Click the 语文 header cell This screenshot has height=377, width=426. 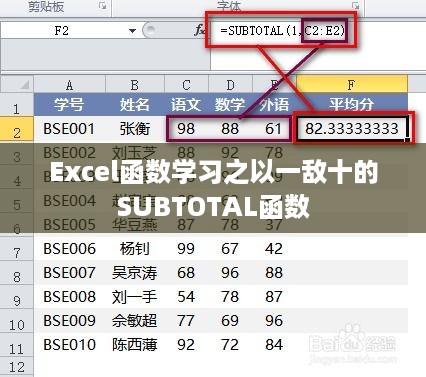pyautogui.click(x=186, y=105)
